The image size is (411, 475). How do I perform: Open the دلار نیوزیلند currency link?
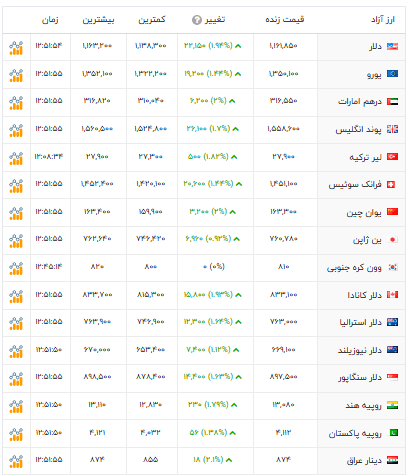click(x=360, y=350)
